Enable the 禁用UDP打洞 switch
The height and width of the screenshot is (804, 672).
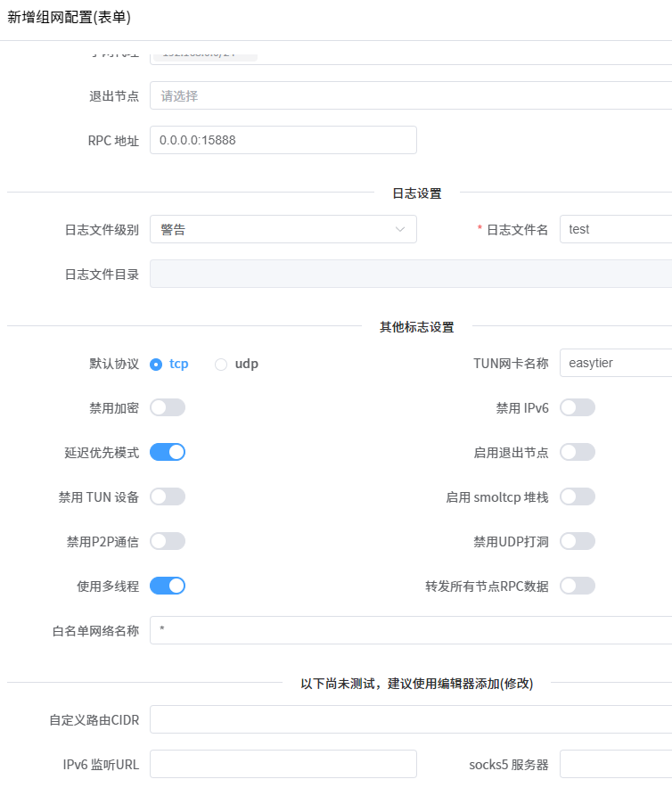coord(578,541)
